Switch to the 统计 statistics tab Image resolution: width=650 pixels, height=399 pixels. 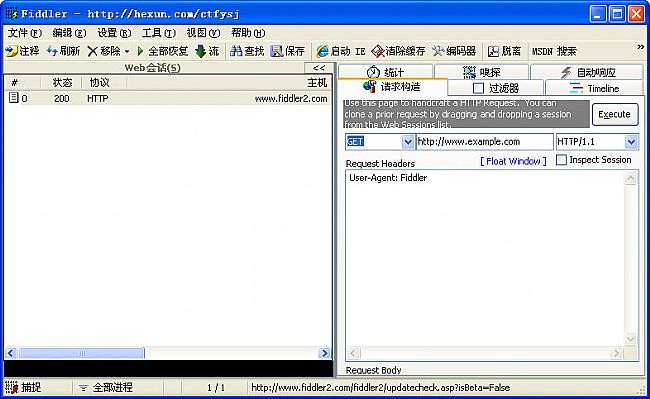(x=386, y=72)
